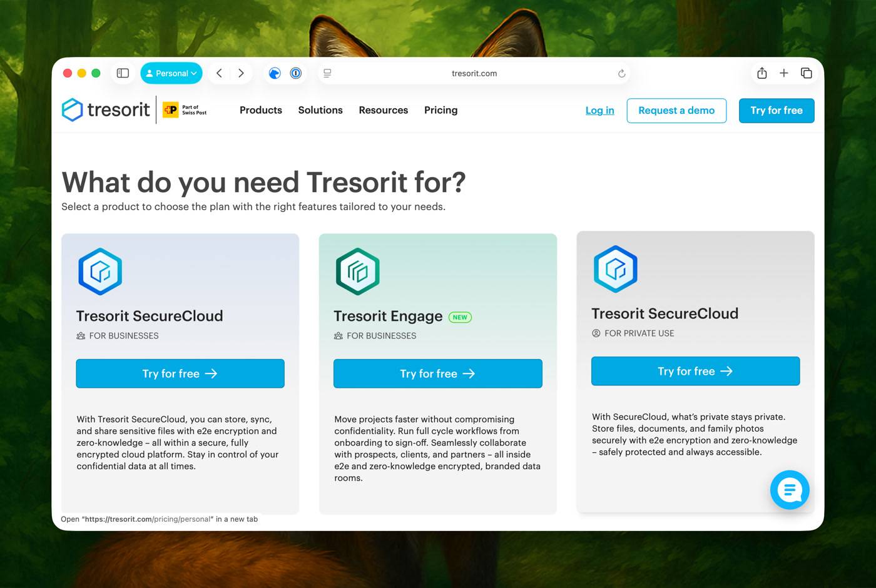Open the Solutions menu
Screen dimensions: 876x588
pos(320,110)
